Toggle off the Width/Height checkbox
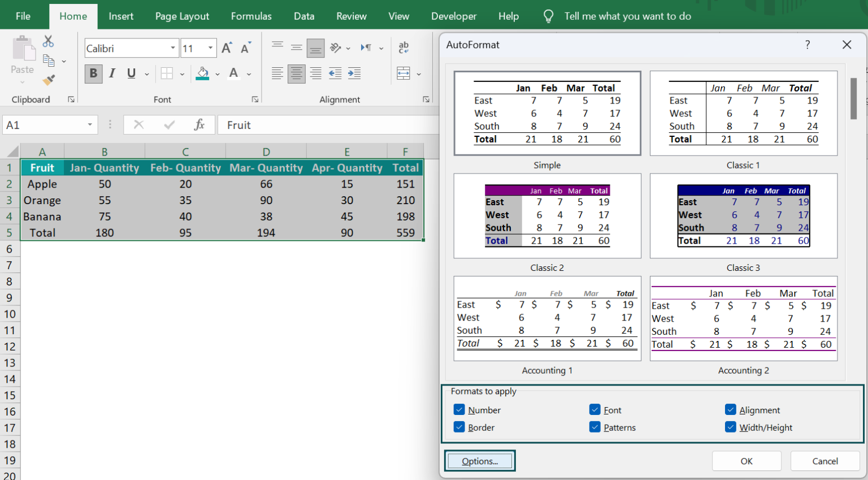 (730, 427)
